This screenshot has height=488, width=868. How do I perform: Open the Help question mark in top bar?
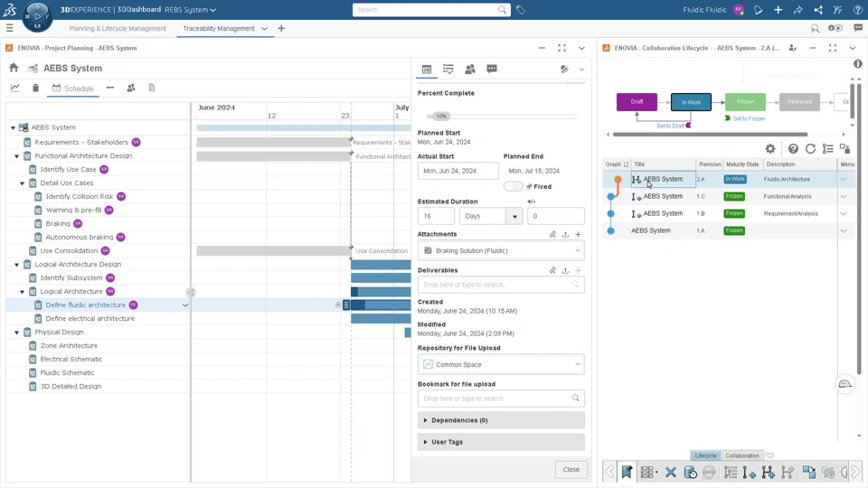[x=857, y=9]
